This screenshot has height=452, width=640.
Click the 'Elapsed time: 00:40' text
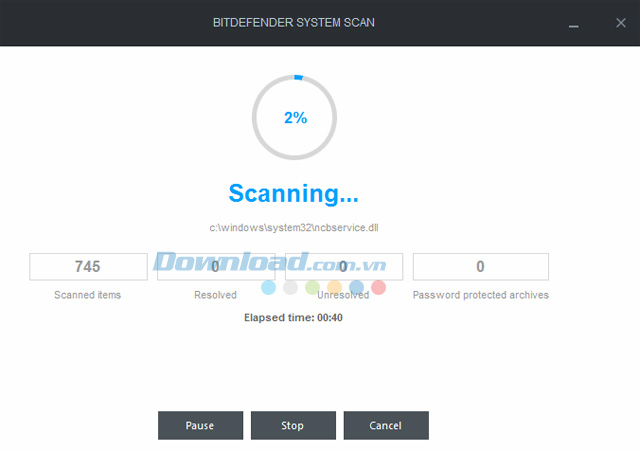293,318
